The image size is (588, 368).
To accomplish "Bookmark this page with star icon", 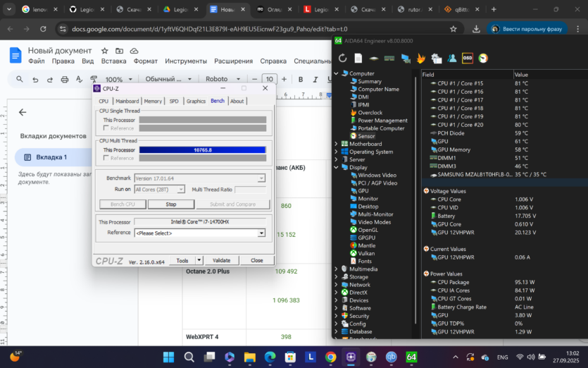I will coord(453,29).
